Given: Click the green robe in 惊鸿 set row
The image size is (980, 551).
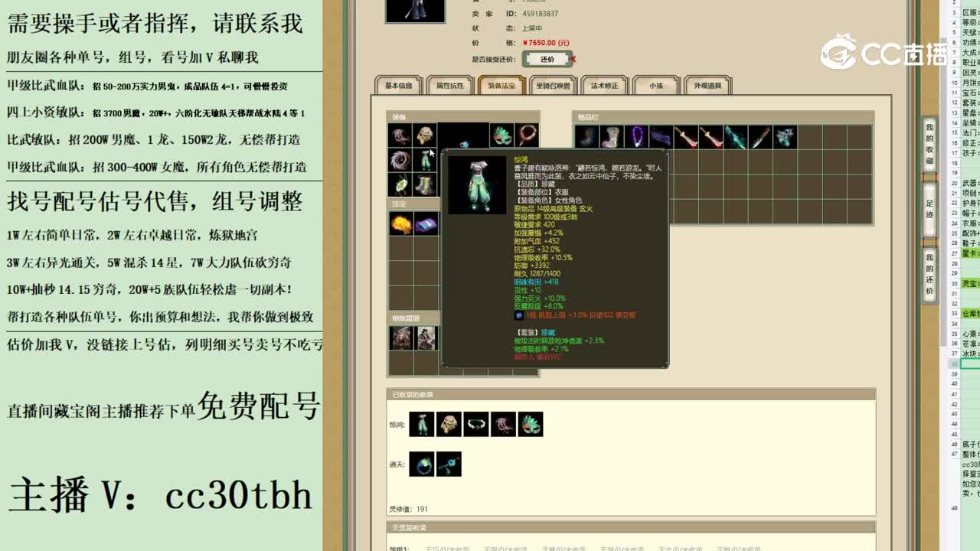Looking at the screenshot, I should click(422, 424).
